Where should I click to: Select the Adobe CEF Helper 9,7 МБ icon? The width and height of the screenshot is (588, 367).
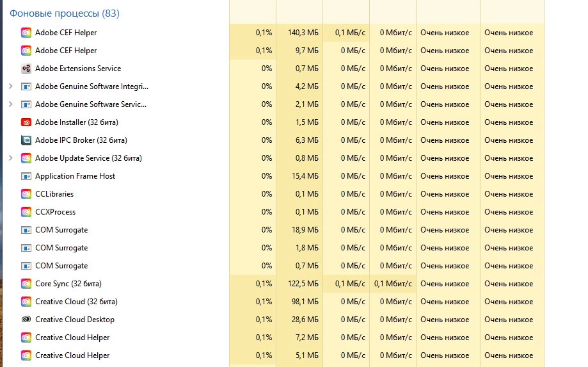(x=26, y=51)
